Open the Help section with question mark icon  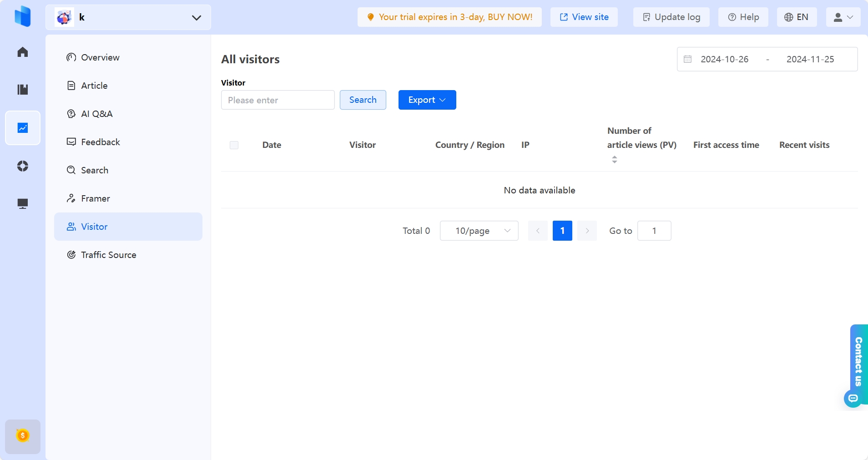[743, 17]
